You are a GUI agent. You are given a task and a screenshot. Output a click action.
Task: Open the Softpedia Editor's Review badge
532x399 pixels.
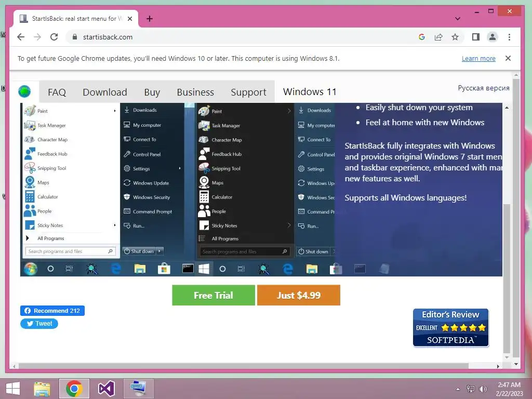pyautogui.click(x=450, y=327)
